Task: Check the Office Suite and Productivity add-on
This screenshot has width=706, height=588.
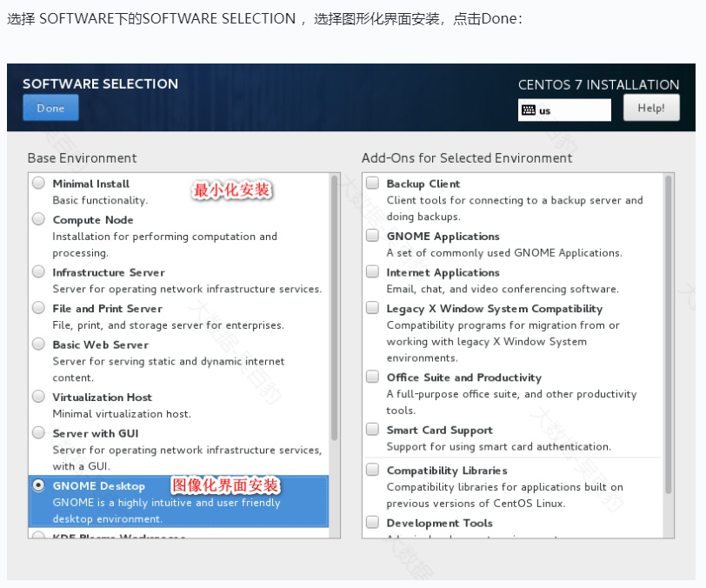Action: point(372,377)
